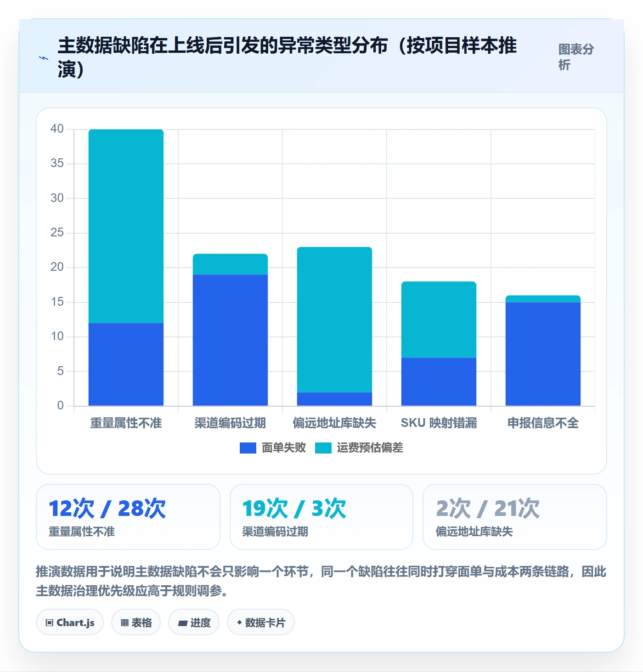Select the Chart.js tag chip
643x672 pixels.
pos(70,622)
